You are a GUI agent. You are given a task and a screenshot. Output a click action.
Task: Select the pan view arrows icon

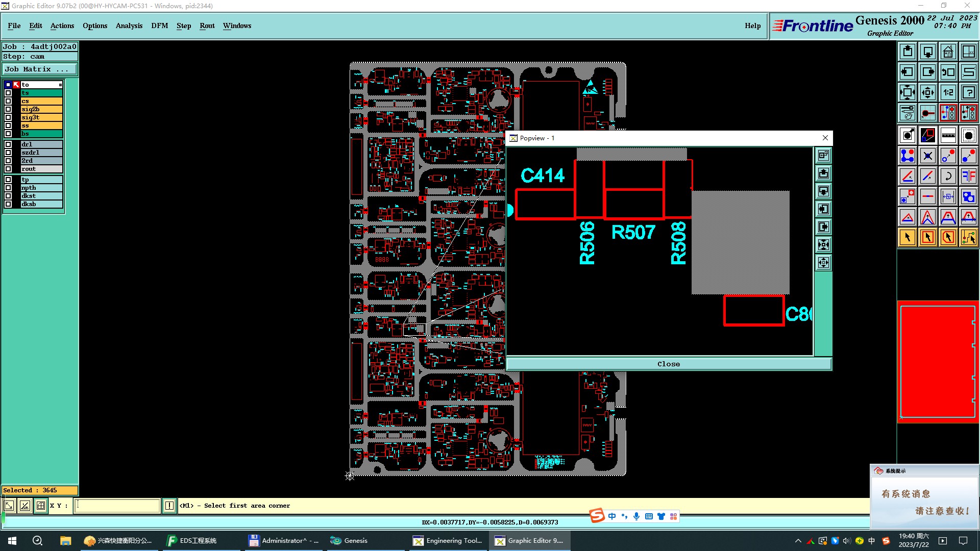pyautogui.click(x=927, y=92)
